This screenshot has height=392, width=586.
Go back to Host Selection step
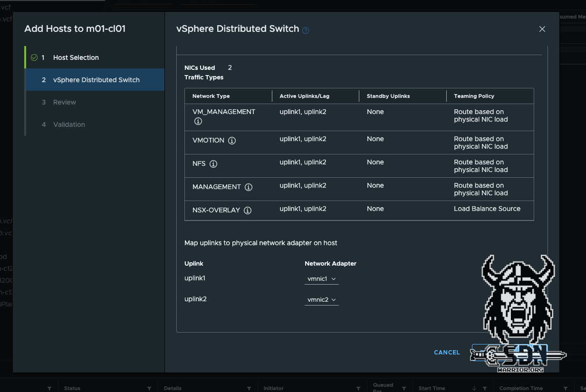tap(76, 57)
